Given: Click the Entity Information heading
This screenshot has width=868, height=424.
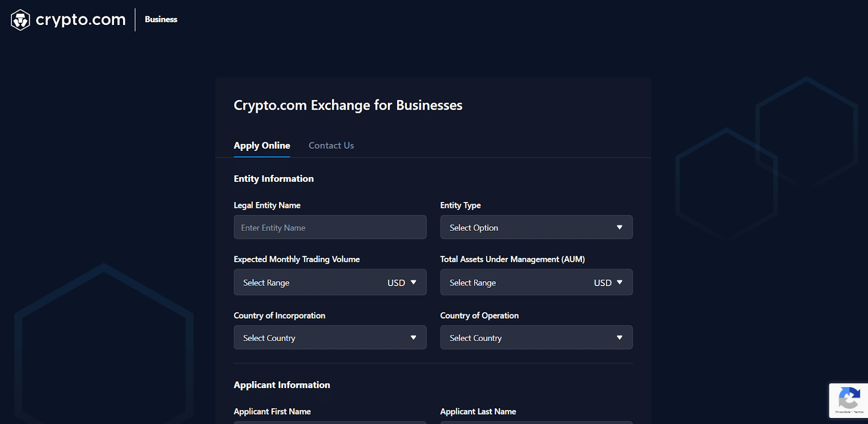Looking at the screenshot, I should click(x=274, y=179).
